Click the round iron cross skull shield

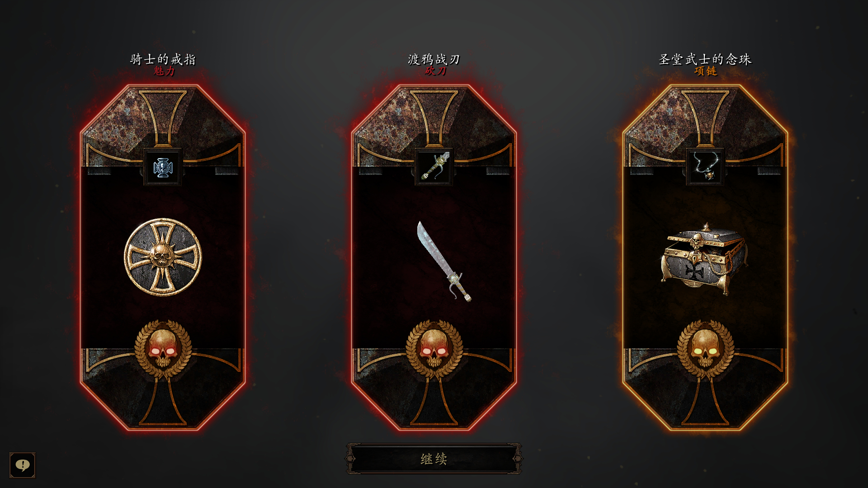click(163, 257)
